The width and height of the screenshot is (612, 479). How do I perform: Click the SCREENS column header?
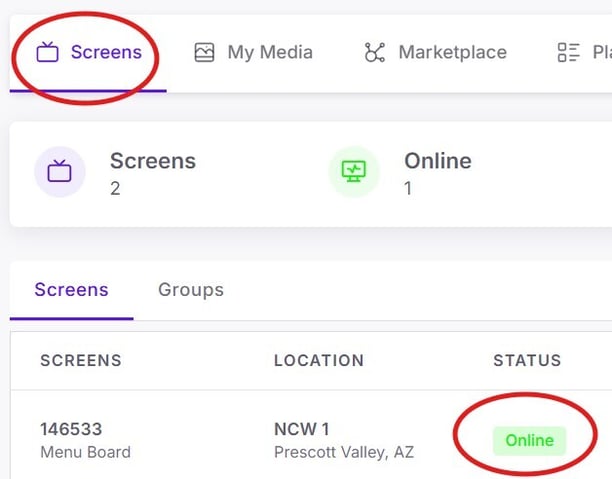[x=81, y=360]
